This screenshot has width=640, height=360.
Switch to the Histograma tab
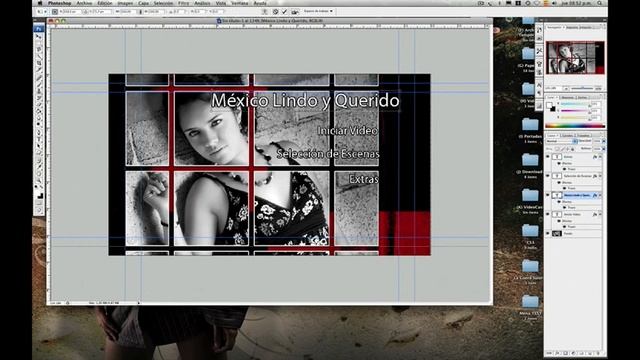click(572, 27)
